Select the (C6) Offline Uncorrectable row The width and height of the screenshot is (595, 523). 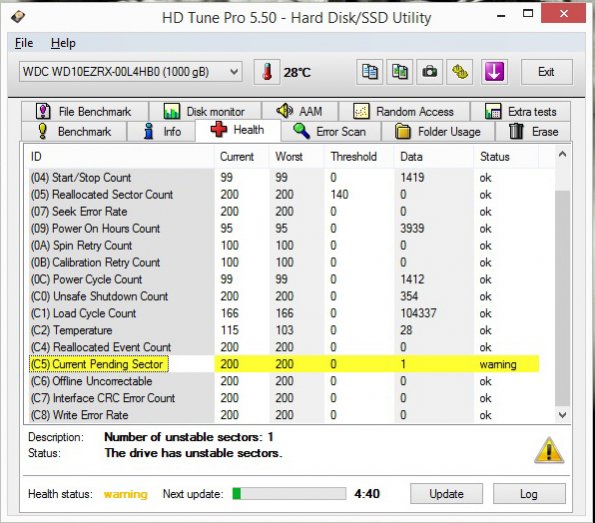[284, 381]
